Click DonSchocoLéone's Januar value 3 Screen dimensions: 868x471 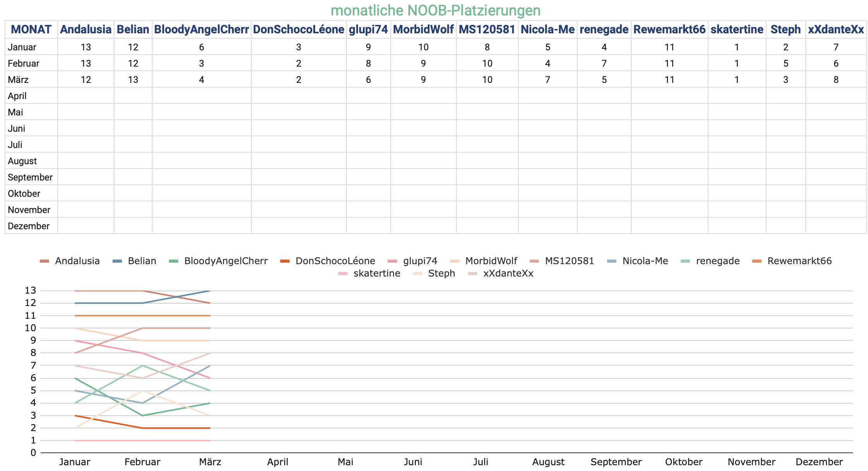299,47
